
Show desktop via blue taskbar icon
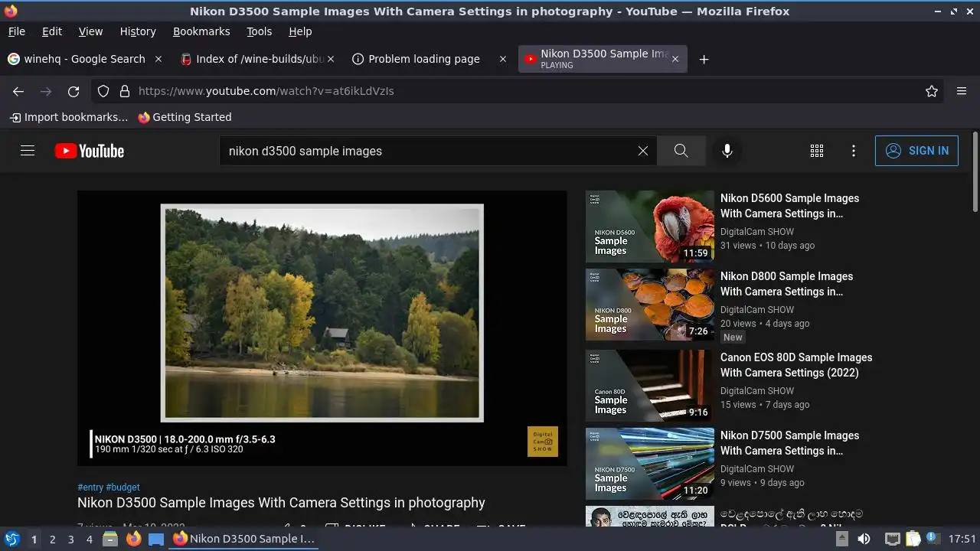point(156,539)
